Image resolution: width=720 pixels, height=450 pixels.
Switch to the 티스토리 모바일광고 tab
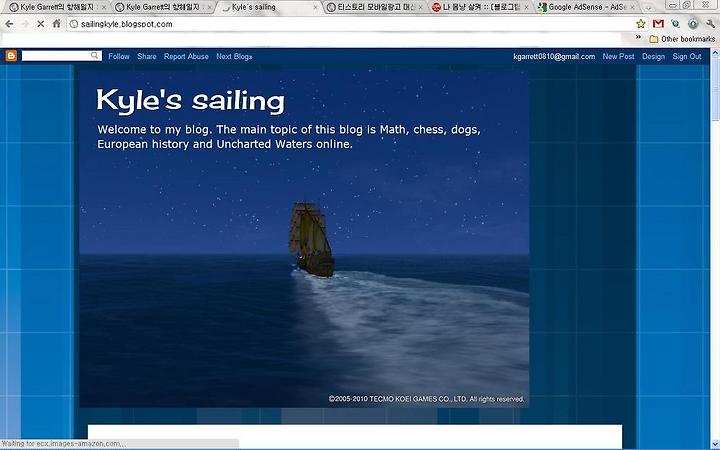click(x=374, y=7)
